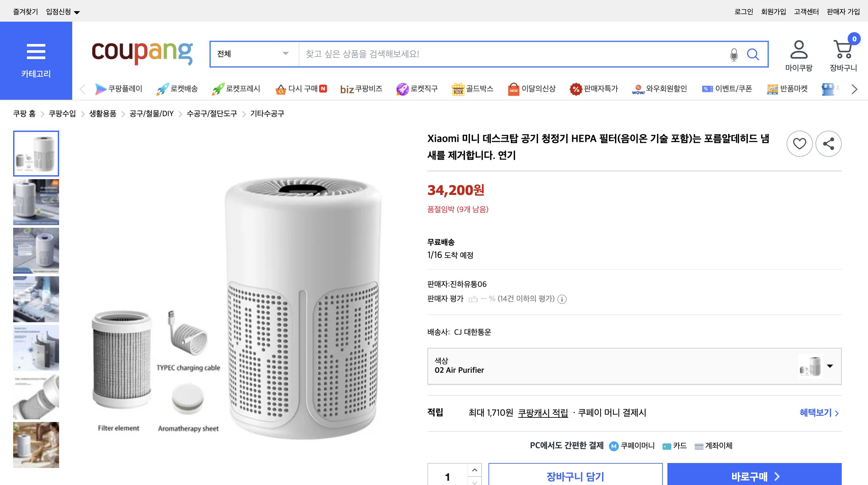Viewport: 868px width, 485px height.
Task: Click the 골드박스 gift box icon
Action: 458,89
